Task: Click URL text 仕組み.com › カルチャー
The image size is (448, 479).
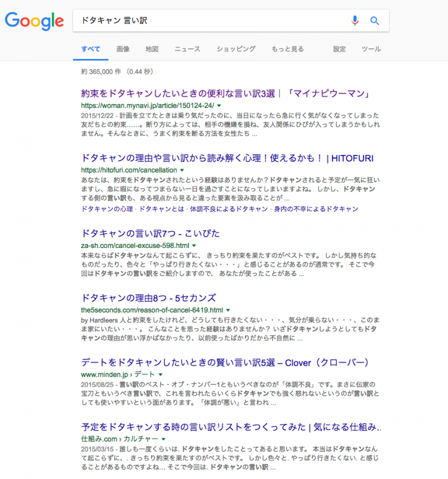Action: [x=120, y=439]
